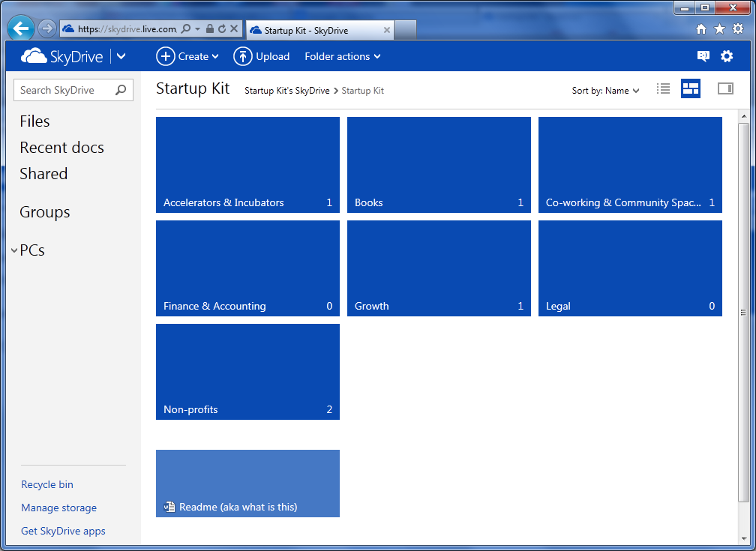This screenshot has height=551, width=756.
Task: Click the Manage storage link
Action: (x=58, y=508)
